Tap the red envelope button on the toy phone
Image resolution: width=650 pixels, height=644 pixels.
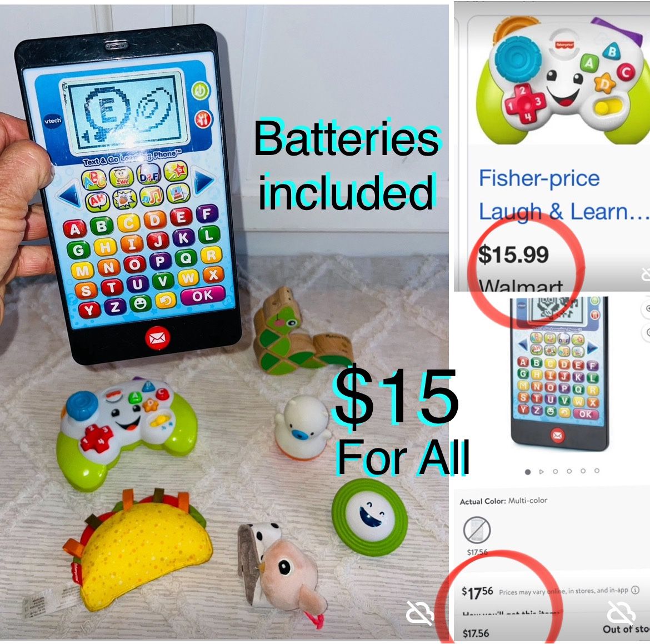pos(157,337)
